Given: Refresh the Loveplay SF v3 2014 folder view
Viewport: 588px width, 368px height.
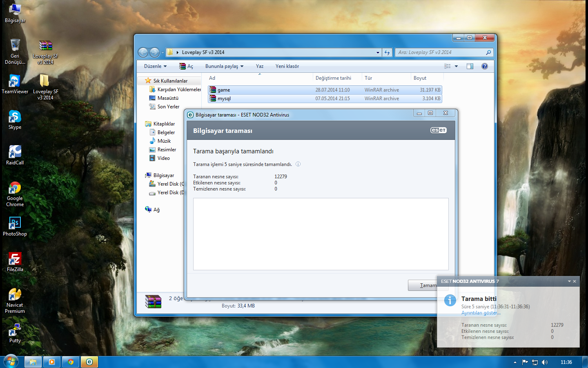Looking at the screenshot, I should [387, 52].
